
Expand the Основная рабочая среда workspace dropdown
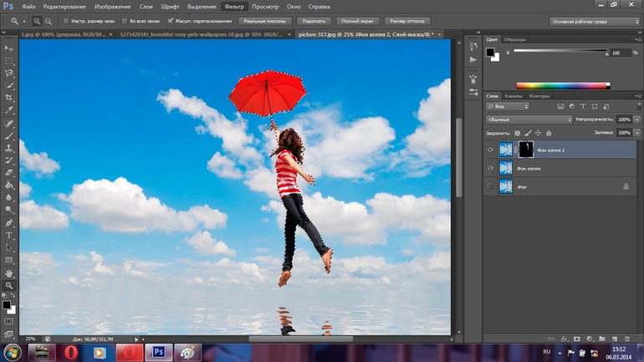coord(595,21)
